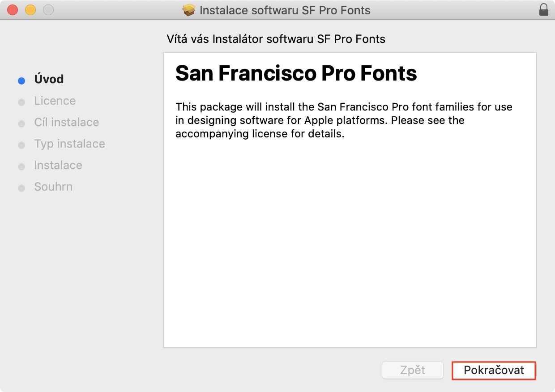Viewport: 555px width, 392px height.
Task: Click the package description paragraph
Action: [x=344, y=120]
